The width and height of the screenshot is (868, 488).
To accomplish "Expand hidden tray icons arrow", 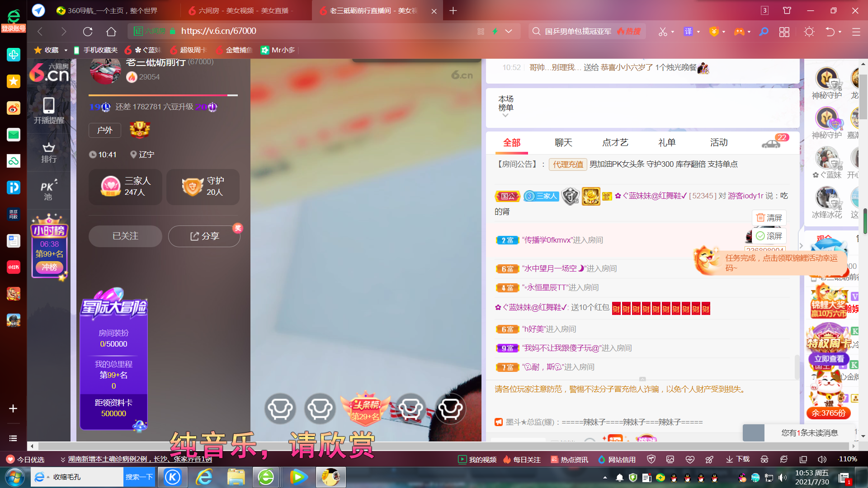I will (x=605, y=478).
